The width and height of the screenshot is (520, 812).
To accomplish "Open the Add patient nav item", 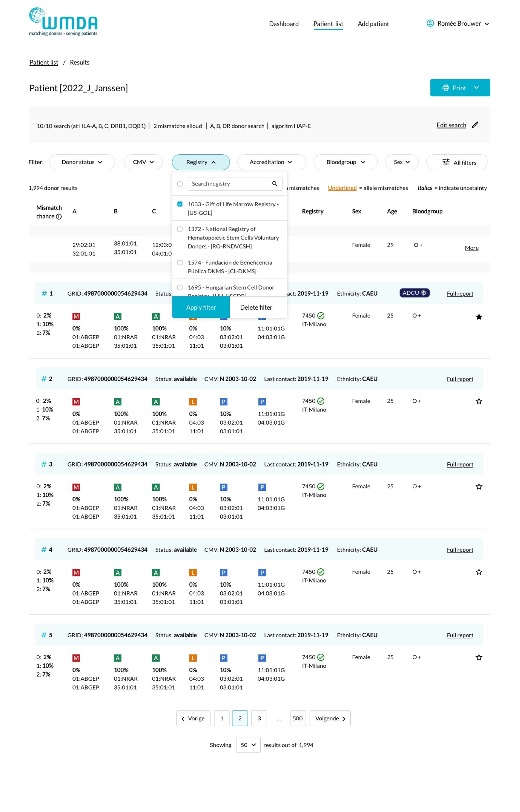I will [373, 24].
